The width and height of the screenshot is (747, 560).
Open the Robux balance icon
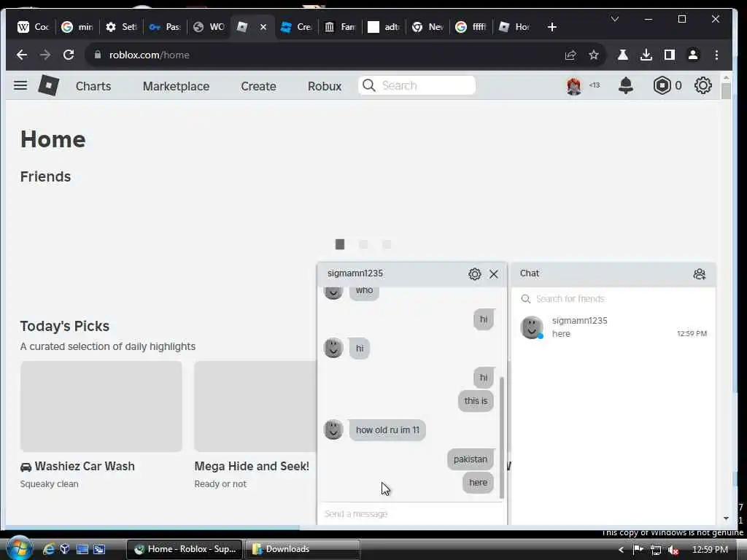(x=662, y=85)
